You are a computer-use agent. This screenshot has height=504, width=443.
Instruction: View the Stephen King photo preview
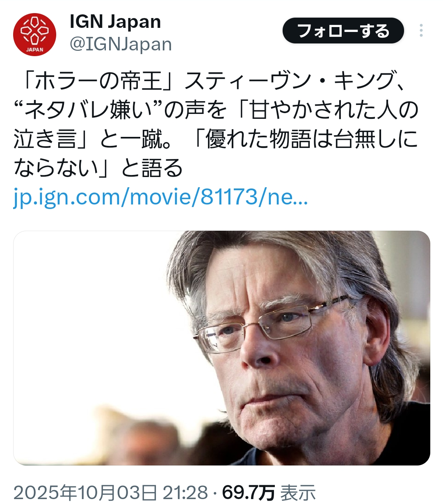click(221, 348)
